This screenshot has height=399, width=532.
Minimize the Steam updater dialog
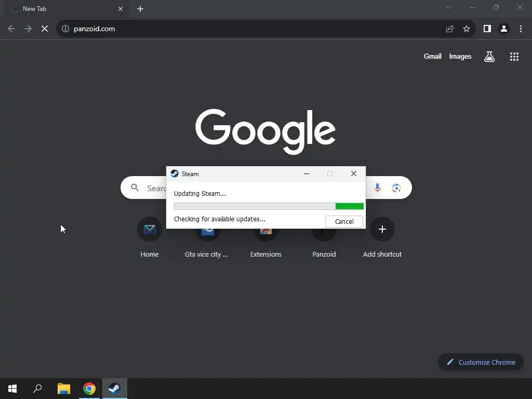pyautogui.click(x=307, y=174)
